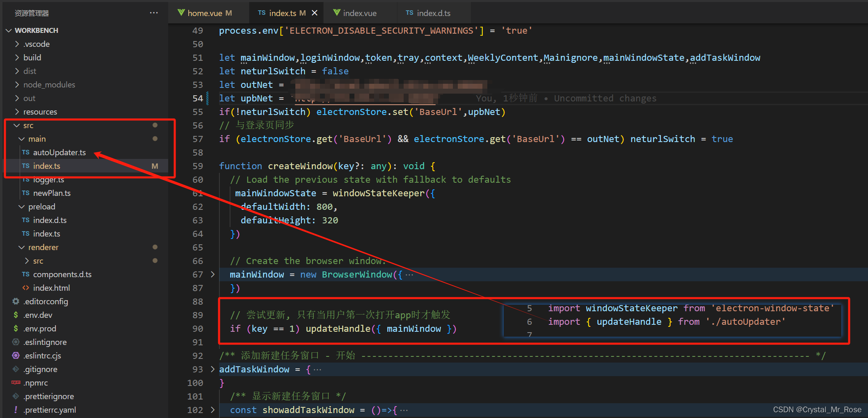Viewport: 868px width, 418px height.
Task: Close the index.ts editor tab
Action: (x=315, y=13)
